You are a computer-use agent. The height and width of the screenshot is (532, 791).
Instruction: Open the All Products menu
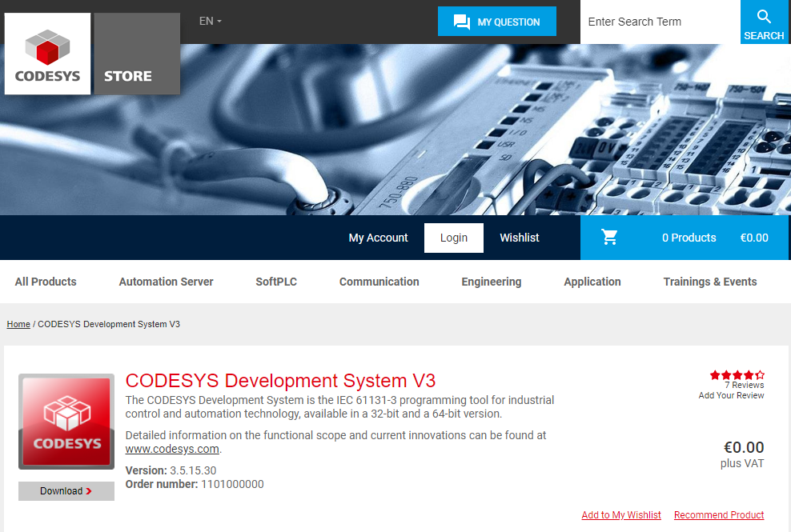(46, 282)
